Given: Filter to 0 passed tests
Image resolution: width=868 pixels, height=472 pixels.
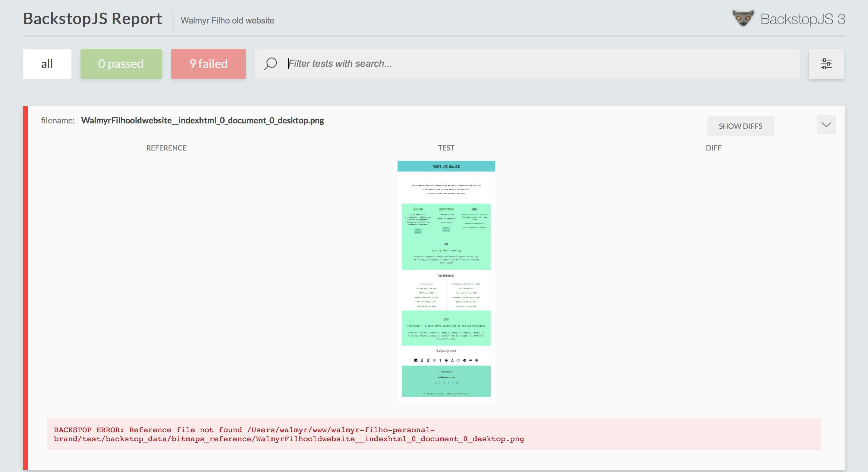Looking at the screenshot, I should pyautogui.click(x=121, y=64).
